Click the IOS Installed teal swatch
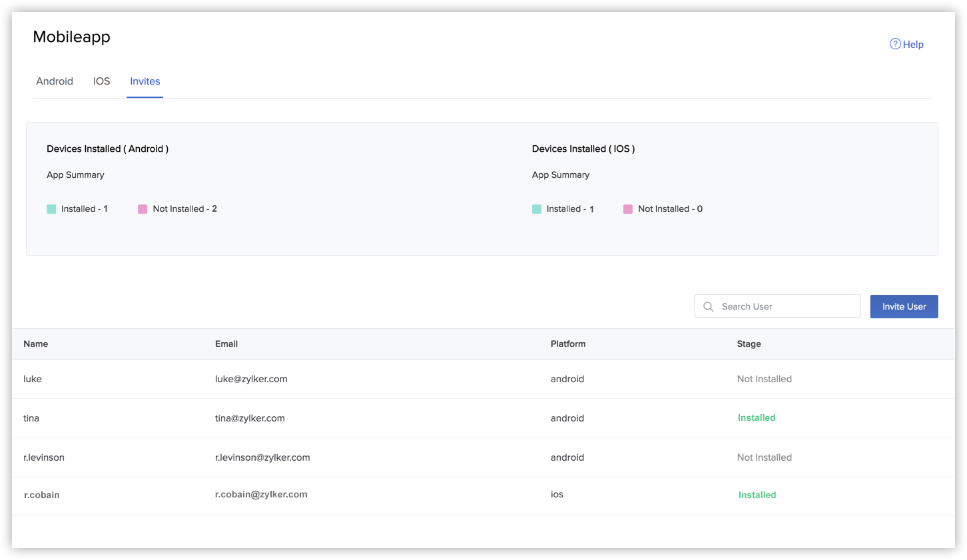 [537, 209]
